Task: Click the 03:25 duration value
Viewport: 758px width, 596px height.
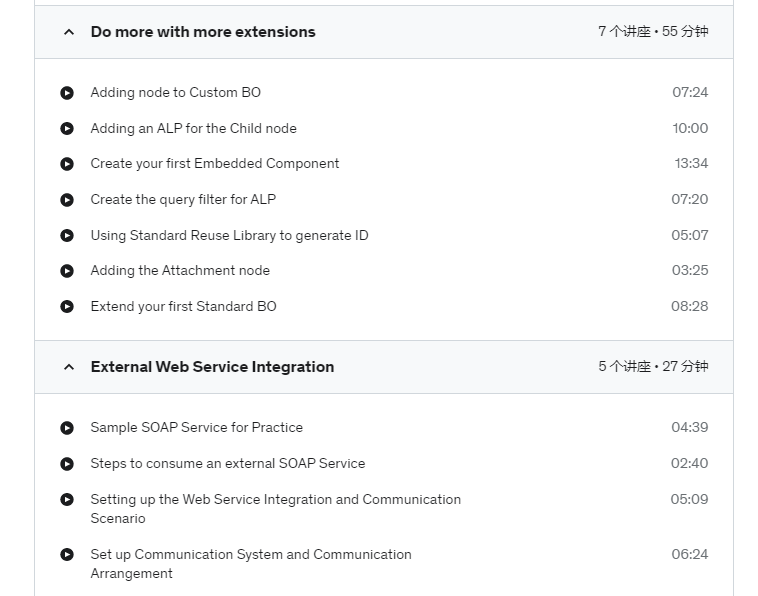Action: pos(690,270)
